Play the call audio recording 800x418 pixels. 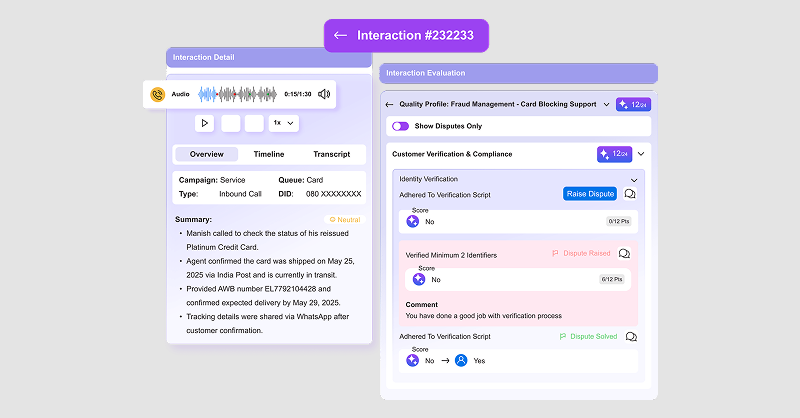204,123
